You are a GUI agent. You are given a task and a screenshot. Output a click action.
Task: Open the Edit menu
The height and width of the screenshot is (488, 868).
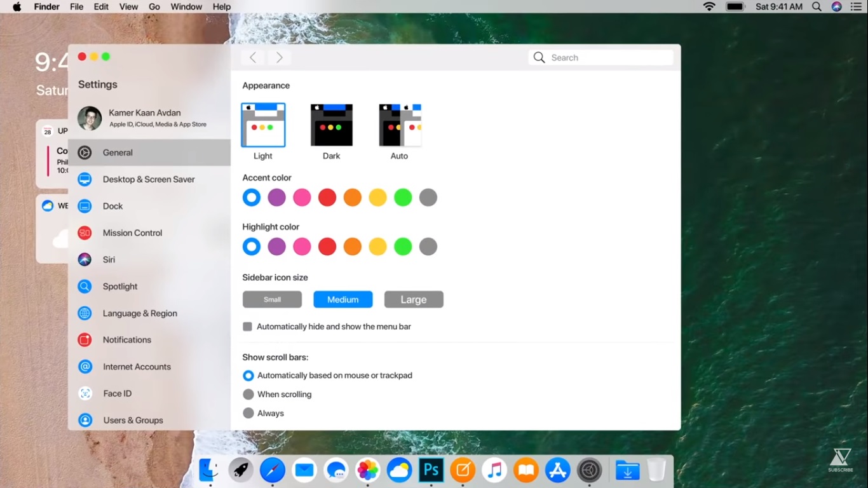[101, 6]
